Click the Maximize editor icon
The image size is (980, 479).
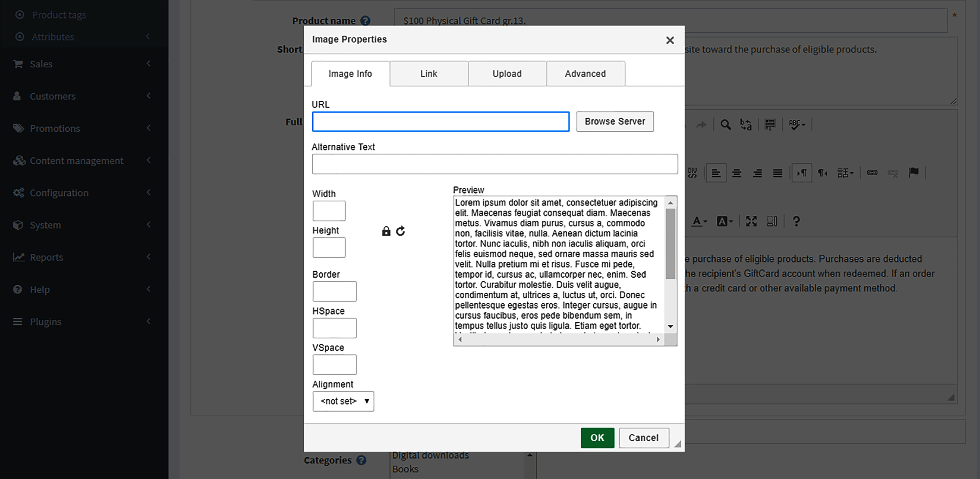(x=752, y=221)
